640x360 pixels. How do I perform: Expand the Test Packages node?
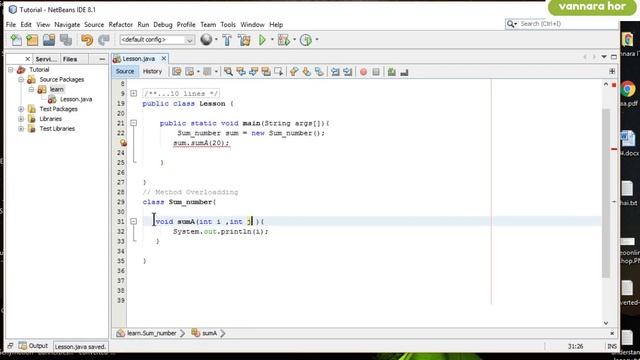click(x=21, y=109)
